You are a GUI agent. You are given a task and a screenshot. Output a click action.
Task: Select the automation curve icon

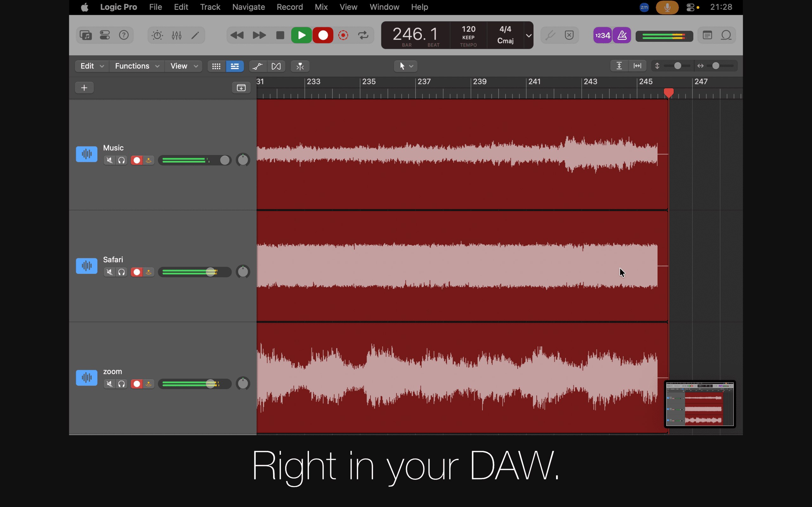pyautogui.click(x=257, y=66)
